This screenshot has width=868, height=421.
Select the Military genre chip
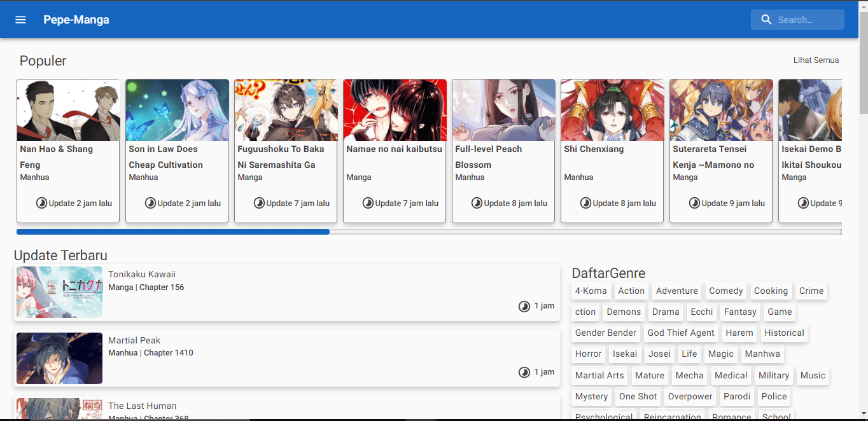tap(774, 375)
